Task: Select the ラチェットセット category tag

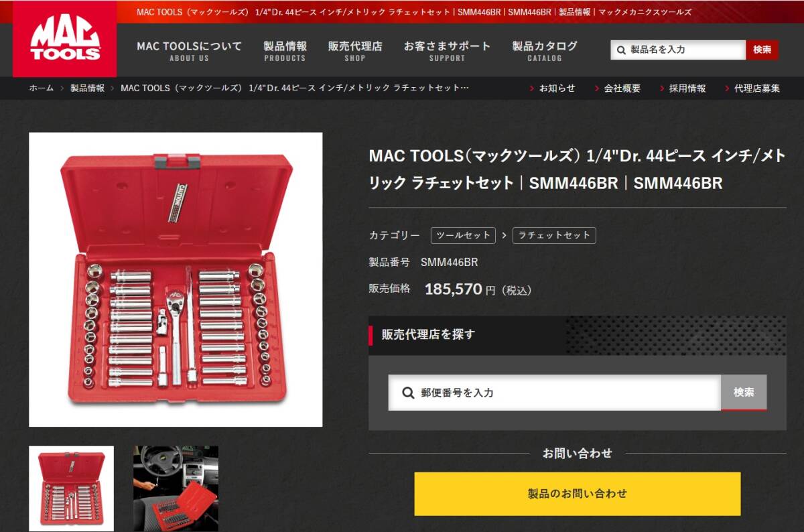Action: point(554,235)
